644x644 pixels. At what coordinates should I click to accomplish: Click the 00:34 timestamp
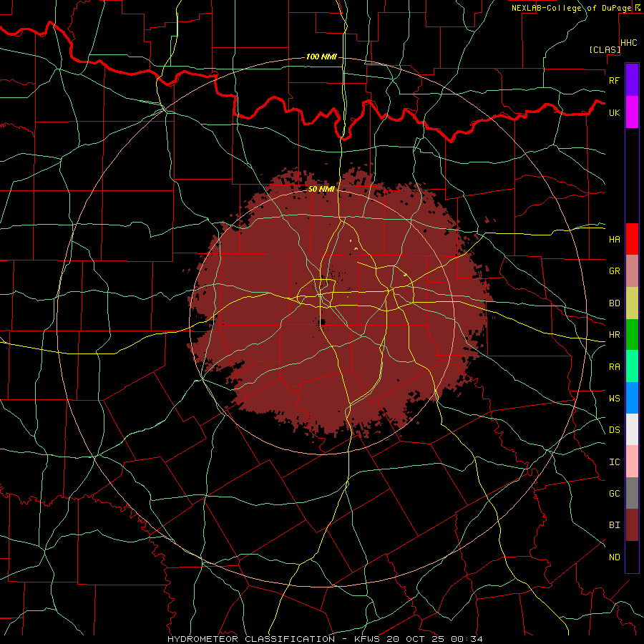click(467, 639)
